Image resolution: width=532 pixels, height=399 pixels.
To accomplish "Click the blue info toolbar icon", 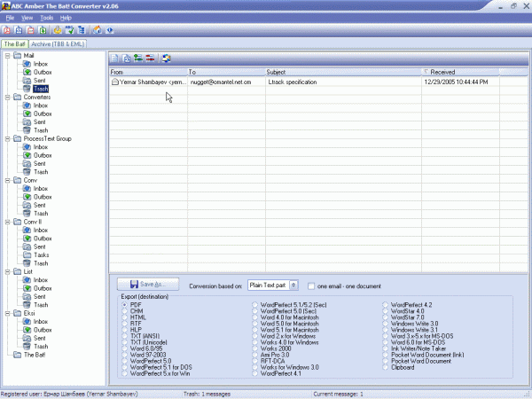I will point(110,30).
